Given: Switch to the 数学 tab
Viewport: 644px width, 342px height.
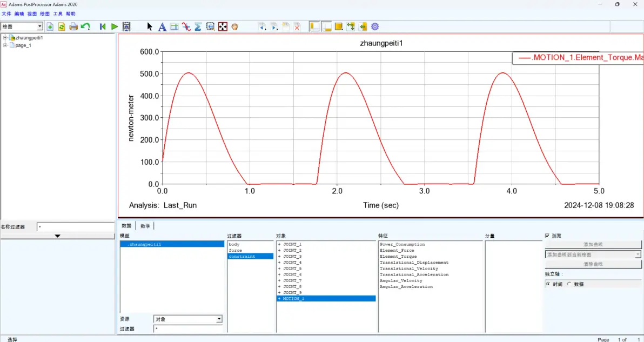Looking at the screenshot, I should tap(145, 226).
